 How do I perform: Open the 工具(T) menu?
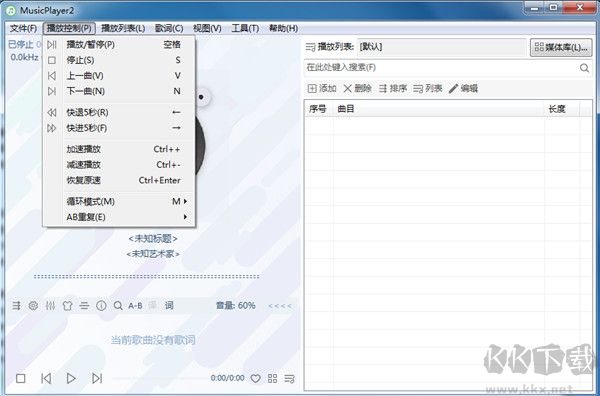245,28
